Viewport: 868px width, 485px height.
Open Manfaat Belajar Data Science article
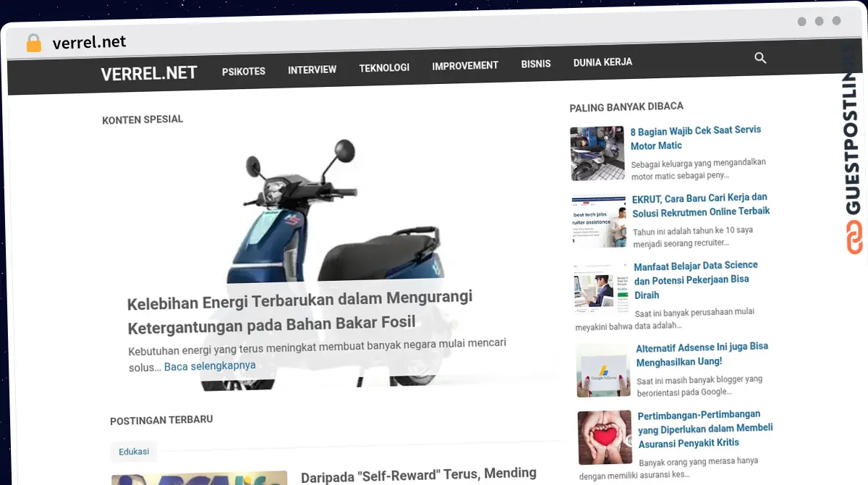pos(696,279)
